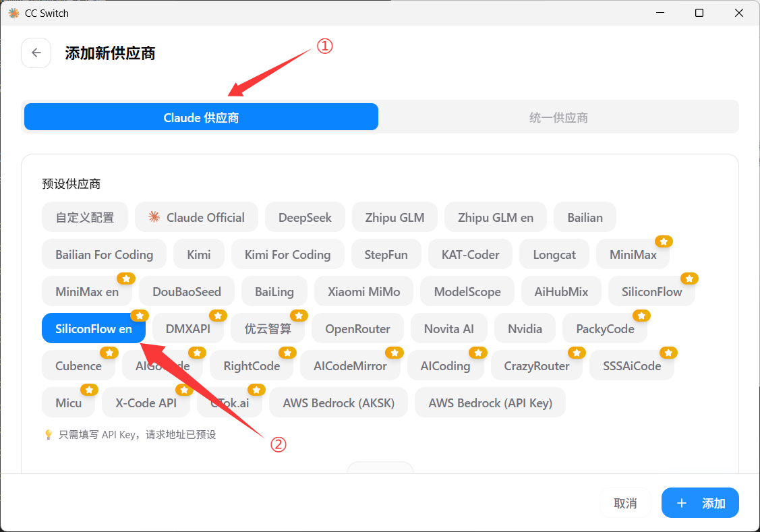Choose the Xiaomi MiMo preset
760x532 pixels.
coord(363,291)
